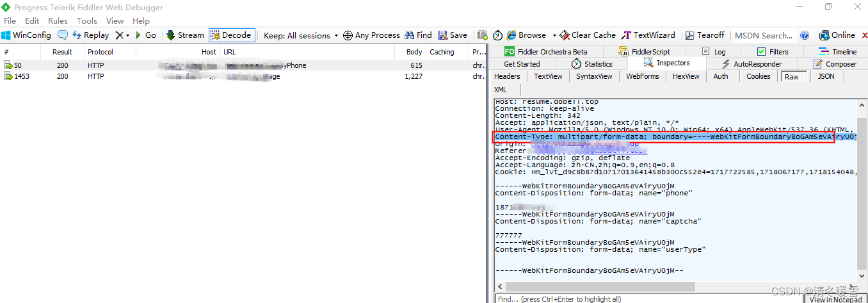Sort sessions by Caching column header
Screen dimensions: 868x303
[x=447, y=52]
